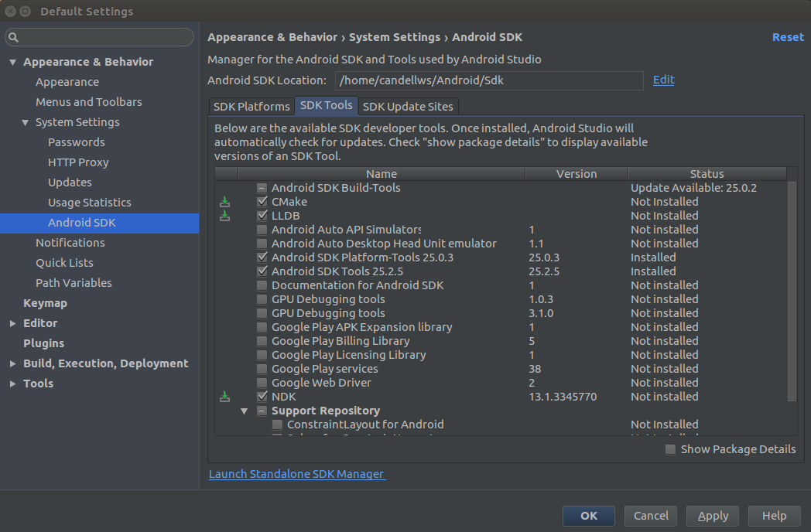Image resolution: width=811 pixels, height=532 pixels.
Task: Open Usage Statistics settings
Action: click(90, 203)
